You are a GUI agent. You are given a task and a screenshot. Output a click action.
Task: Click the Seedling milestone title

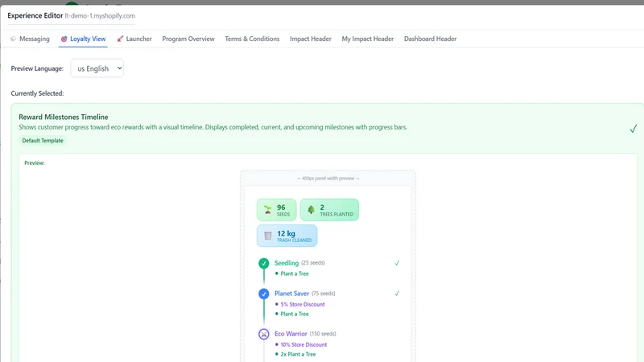click(287, 263)
